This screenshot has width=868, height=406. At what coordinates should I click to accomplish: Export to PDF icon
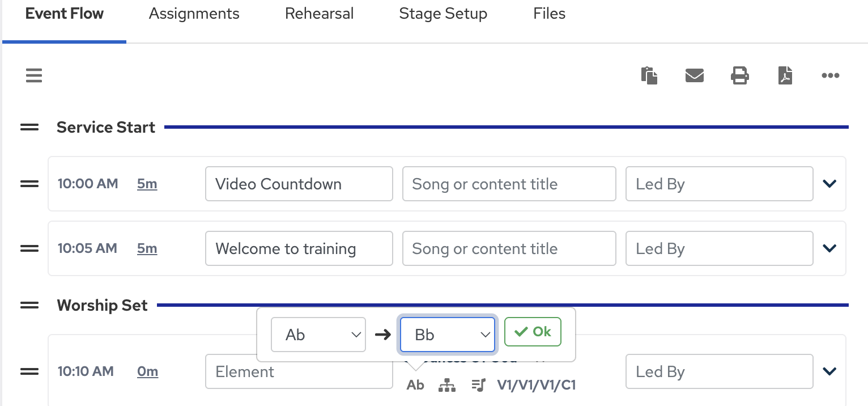tap(785, 75)
